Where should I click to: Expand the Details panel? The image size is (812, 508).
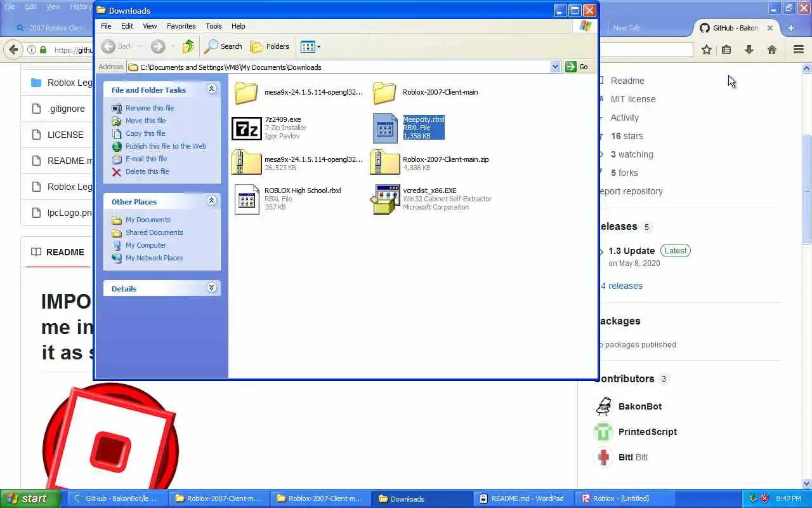click(x=211, y=288)
